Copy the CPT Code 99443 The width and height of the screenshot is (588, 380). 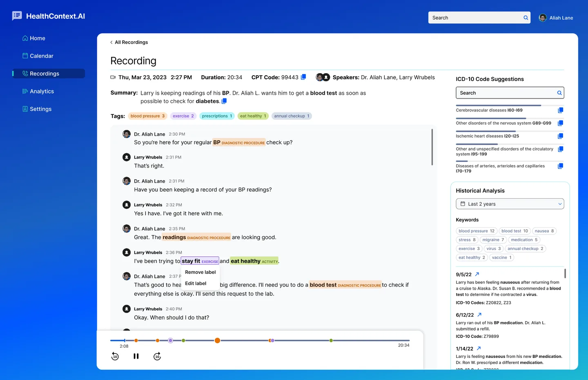click(303, 77)
